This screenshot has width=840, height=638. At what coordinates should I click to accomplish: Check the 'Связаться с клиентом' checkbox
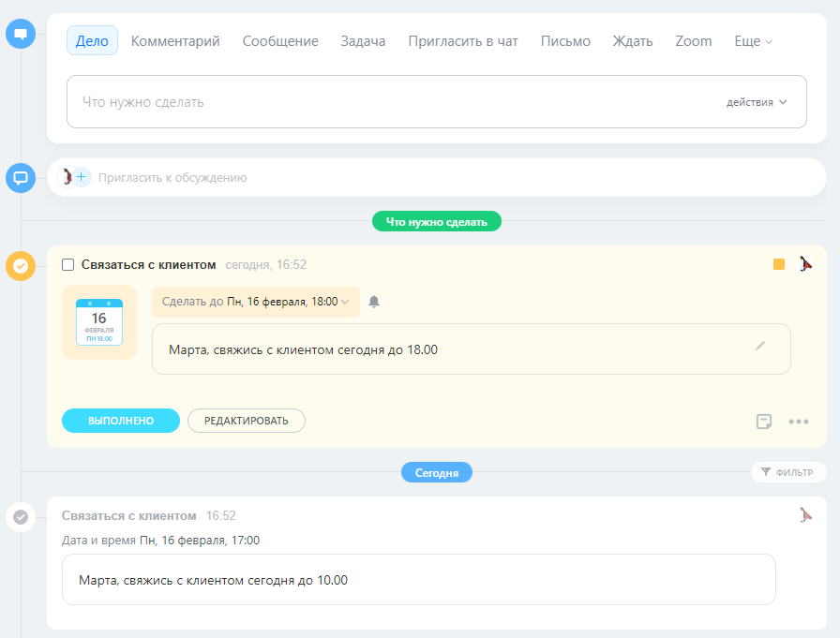tap(68, 265)
